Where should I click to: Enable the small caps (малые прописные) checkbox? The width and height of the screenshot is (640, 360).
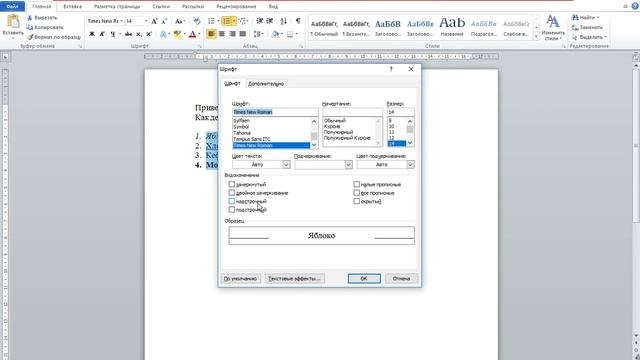356,184
